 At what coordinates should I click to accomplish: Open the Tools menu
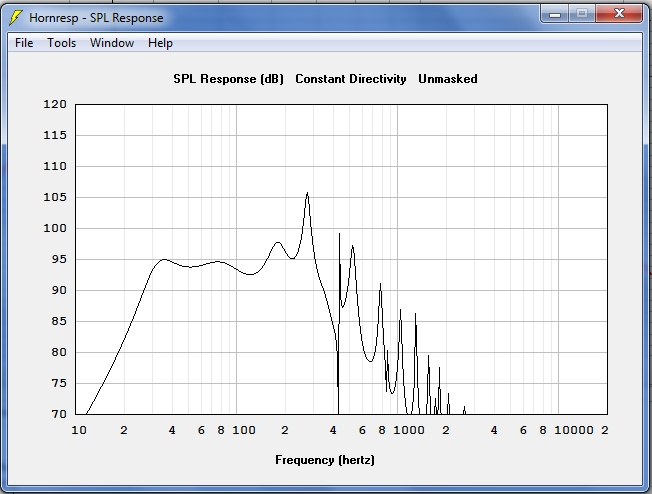(x=62, y=43)
